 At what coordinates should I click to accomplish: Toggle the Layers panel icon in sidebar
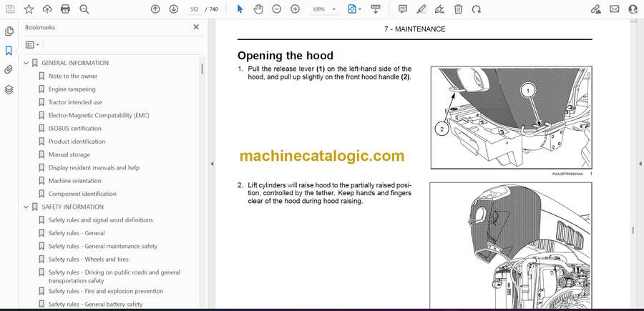pyautogui.click(x=9, y=89)
